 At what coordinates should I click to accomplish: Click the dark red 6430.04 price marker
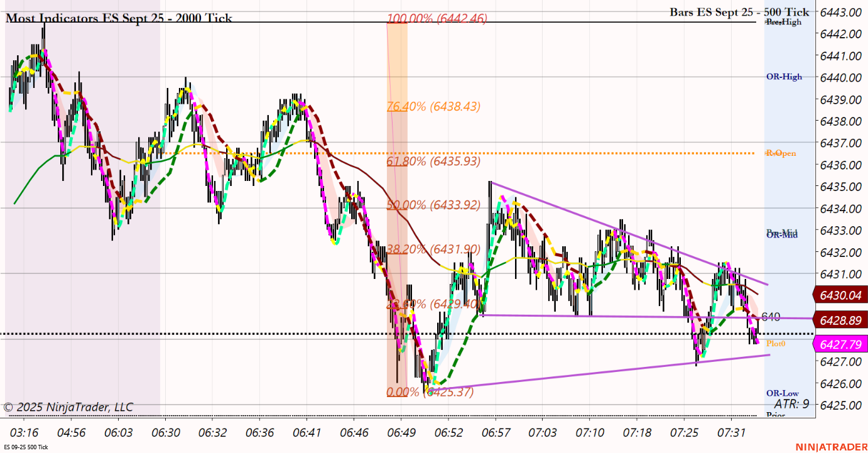click(840, 295)
